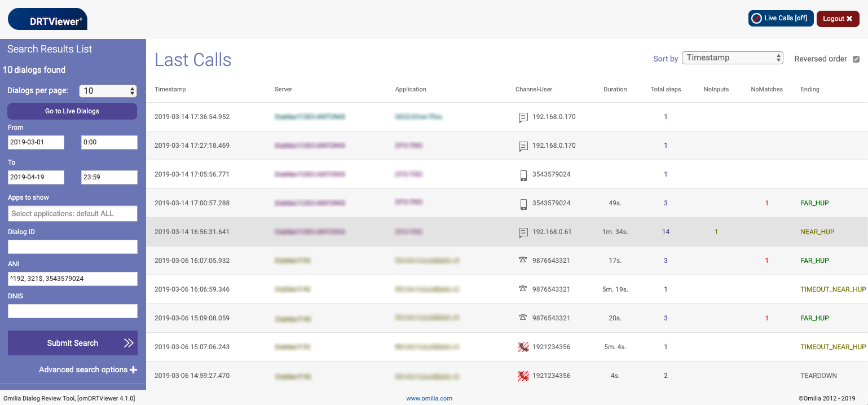Image resolution: width=868 pixels, height=405 pixels.
Task: Click the Go to Live Dialogs button
Action: pyautogui.click(x=72, y=111)
